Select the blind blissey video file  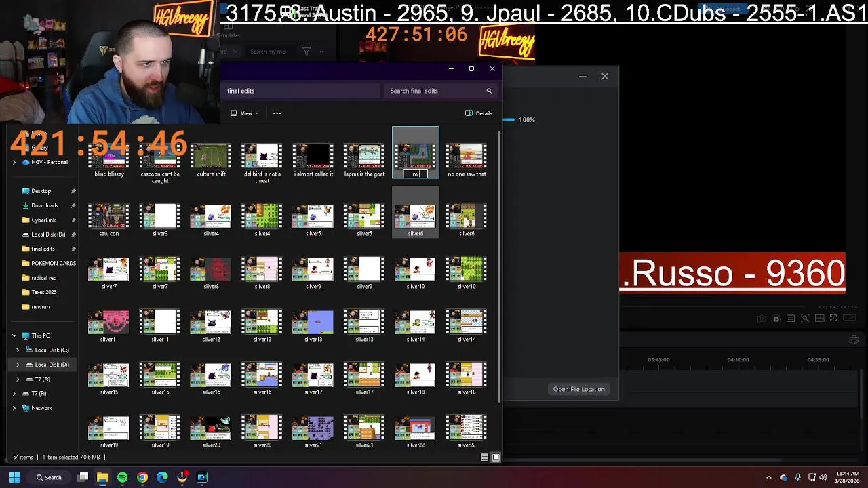(x=109, y=161)
